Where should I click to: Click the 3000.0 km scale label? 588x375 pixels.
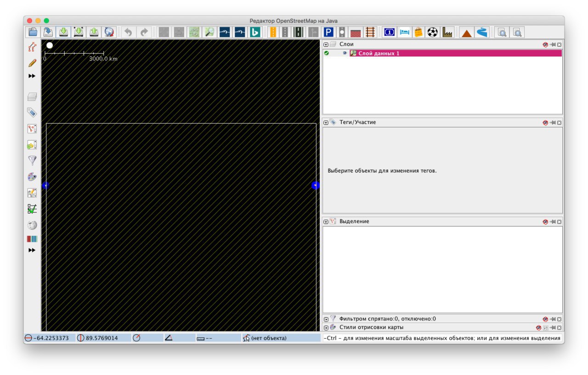tap(103, 59)
